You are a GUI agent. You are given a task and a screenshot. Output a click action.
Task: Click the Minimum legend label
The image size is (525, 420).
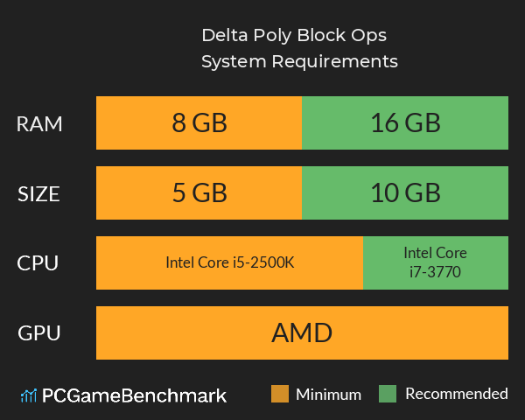pyautogui.click(x=328, y=395)
